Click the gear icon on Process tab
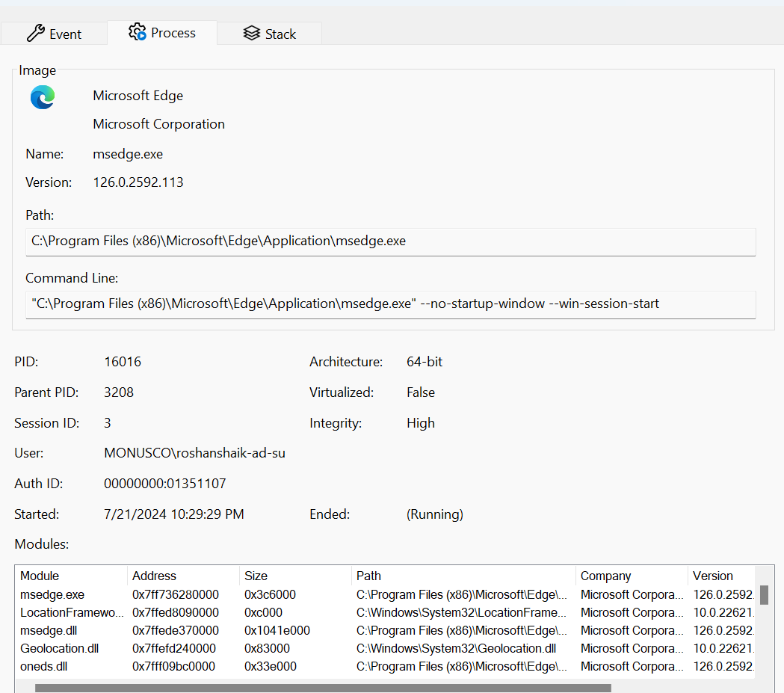Screen dimensions: 784x693 click(137, 32)
